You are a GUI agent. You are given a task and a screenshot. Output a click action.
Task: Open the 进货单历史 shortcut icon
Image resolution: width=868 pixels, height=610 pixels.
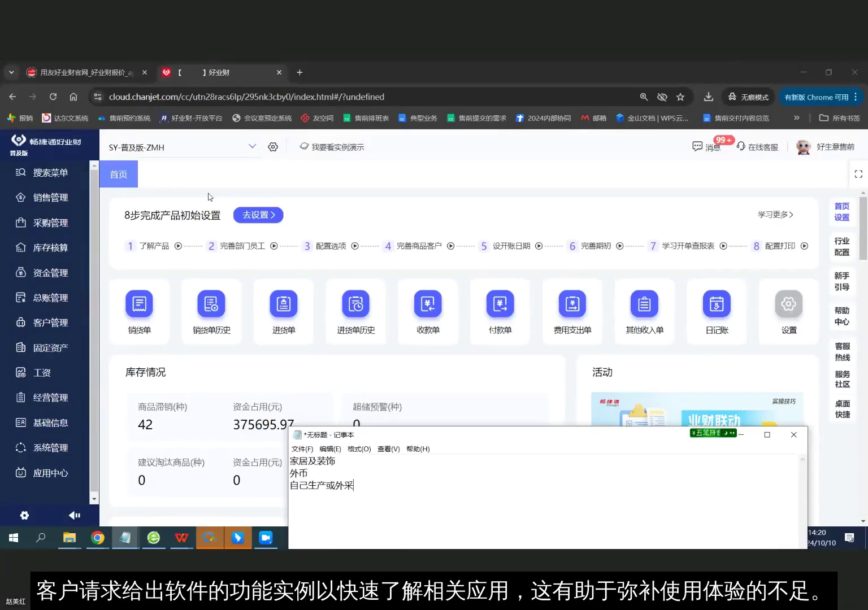click(356, 304)
